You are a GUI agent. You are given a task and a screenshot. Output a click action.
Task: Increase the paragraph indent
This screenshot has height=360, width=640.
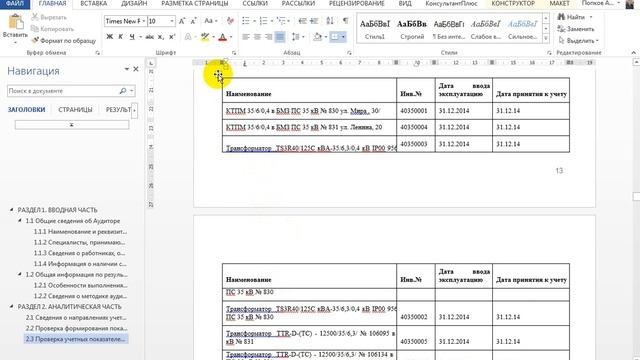(x=314, y=21)
